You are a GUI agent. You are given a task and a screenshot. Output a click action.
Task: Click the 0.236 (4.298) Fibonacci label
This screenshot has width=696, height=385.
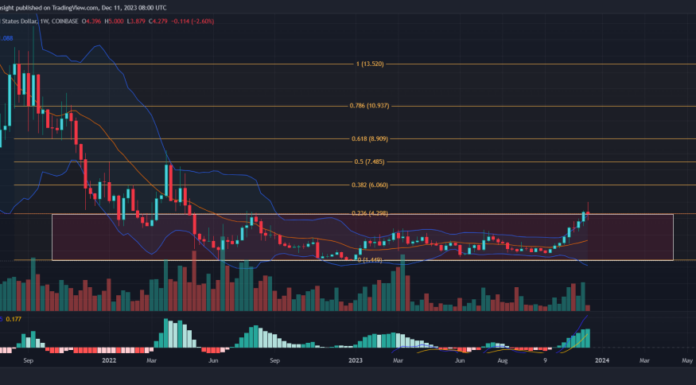click(x=369, y=214)
